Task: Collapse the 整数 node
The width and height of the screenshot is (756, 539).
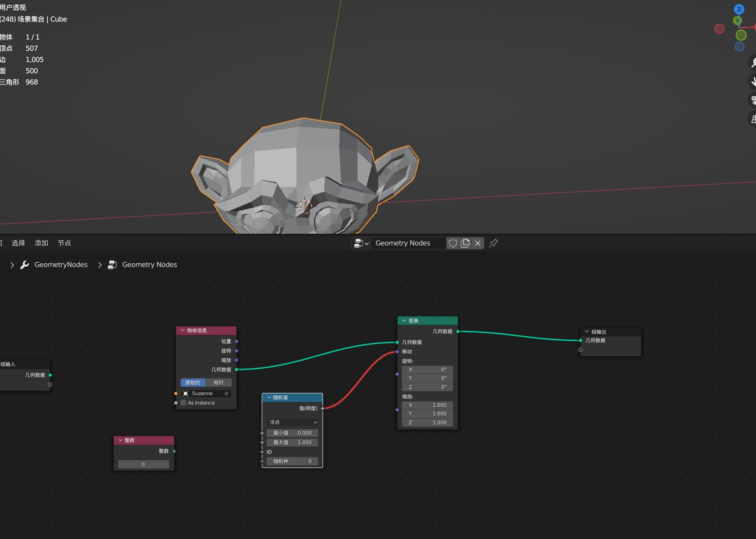Action: (x=121, y=440)
